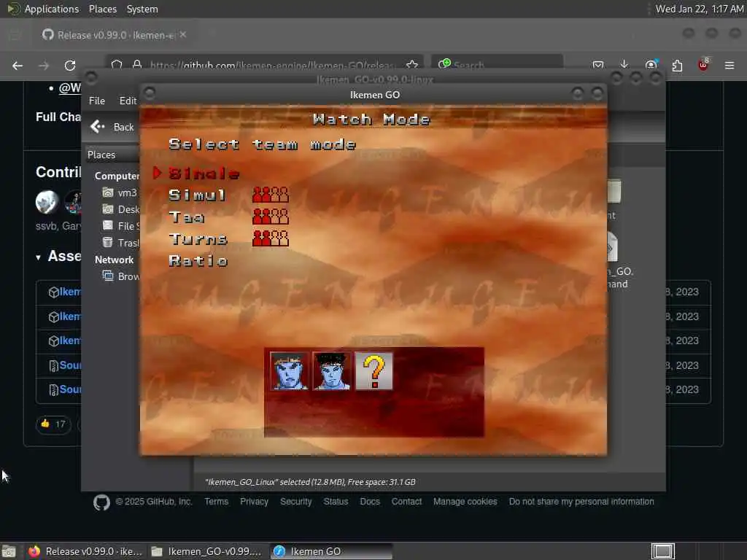The width and height of the screenshot is (747, 560).
Task: Click the first blue-faced character portrait
Action: click(289, 371)
